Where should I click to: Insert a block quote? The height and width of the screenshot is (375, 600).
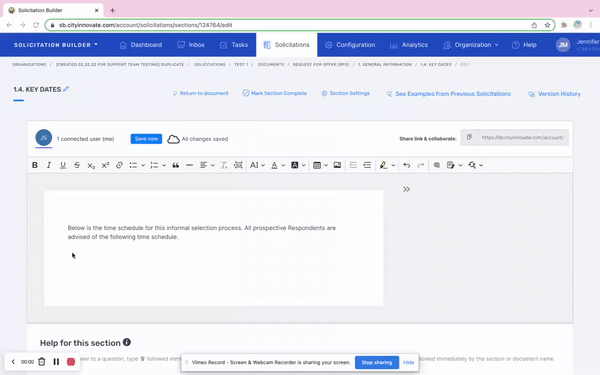point(176,165)
